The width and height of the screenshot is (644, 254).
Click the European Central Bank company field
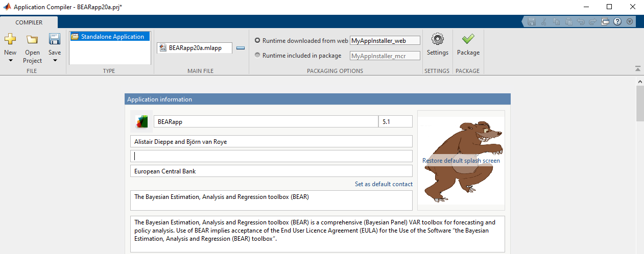click(271, 171)
